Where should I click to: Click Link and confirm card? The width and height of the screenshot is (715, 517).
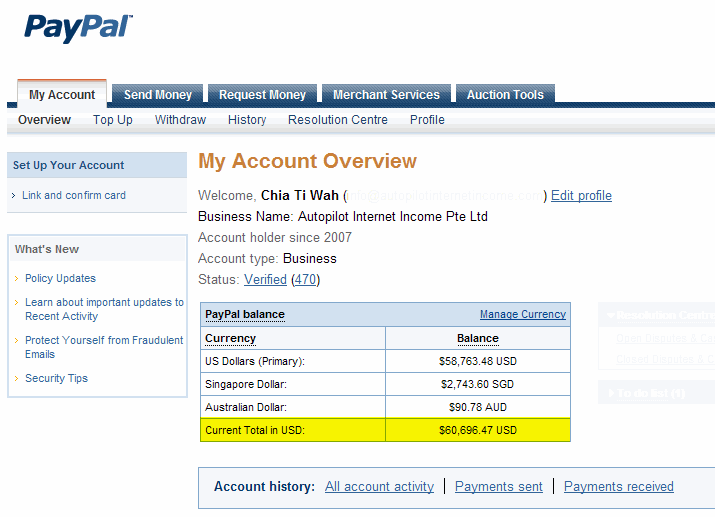point(74,195)
